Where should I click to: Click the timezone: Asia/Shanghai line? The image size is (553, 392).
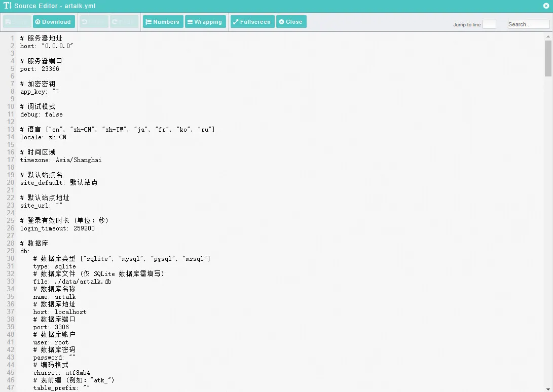(61, 160)
